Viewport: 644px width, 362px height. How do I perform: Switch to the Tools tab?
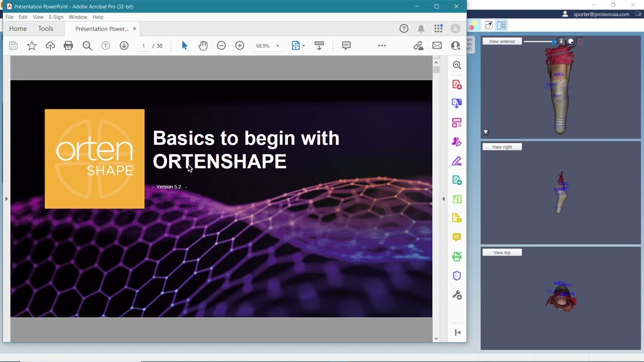[46, 29]
